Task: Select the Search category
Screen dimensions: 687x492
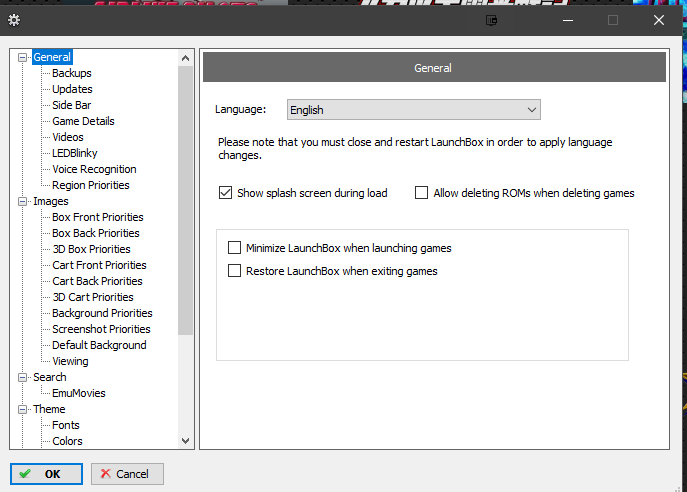Action: (50, 377)
